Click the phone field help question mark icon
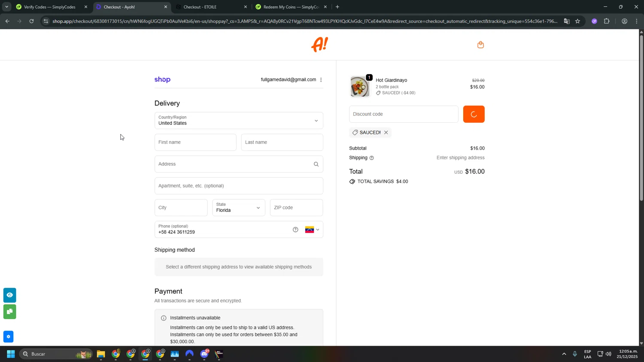This screenshot has width=644, height=362. coord(295,229)
